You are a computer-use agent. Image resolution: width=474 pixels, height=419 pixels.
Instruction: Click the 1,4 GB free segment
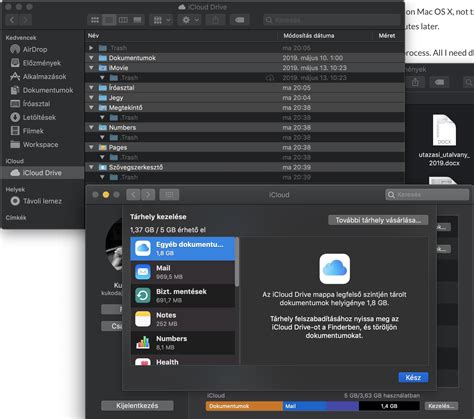(389, 406)
